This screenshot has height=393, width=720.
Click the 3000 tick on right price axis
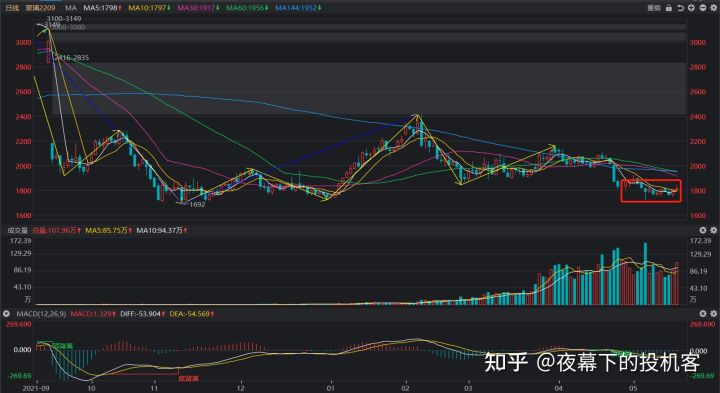click(698, 42)
